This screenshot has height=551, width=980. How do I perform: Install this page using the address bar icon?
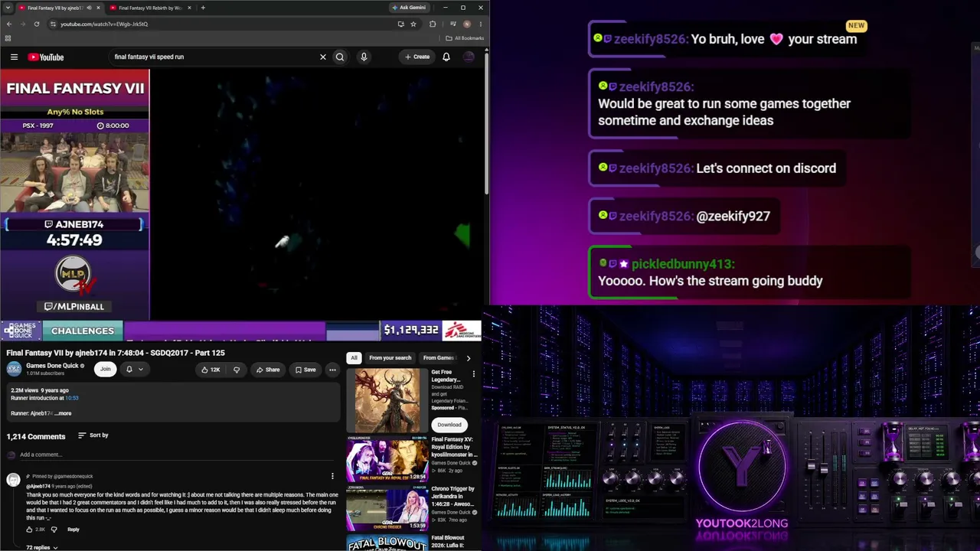pyautogui.click(x=400, y=24)
